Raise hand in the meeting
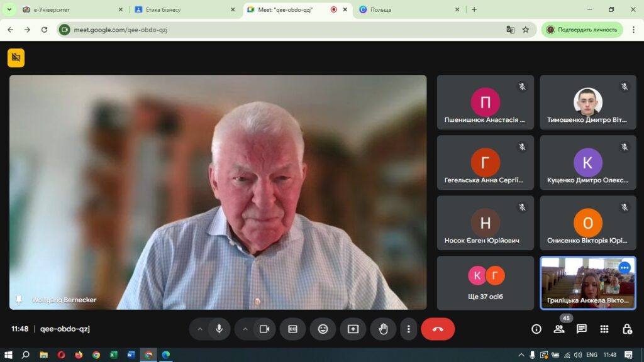 (383, 329)
